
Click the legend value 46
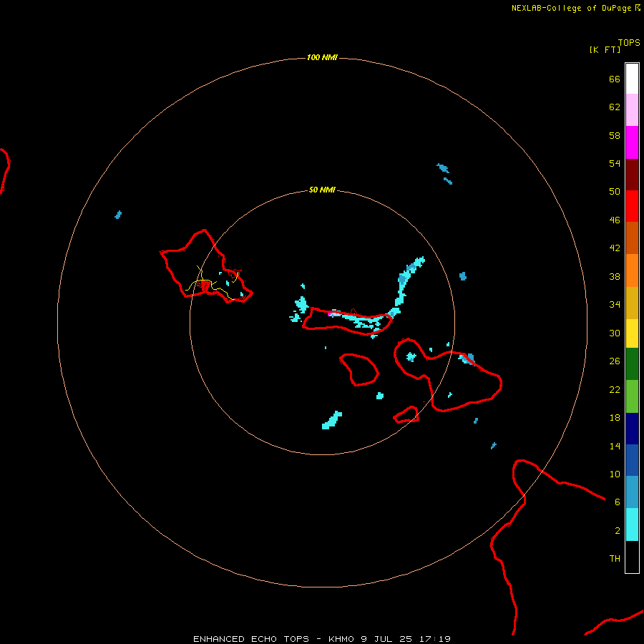click(x=615, y=220)
